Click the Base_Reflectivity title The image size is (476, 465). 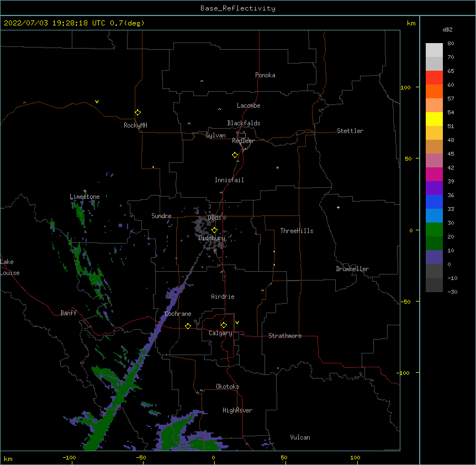(x=238, y=8)
